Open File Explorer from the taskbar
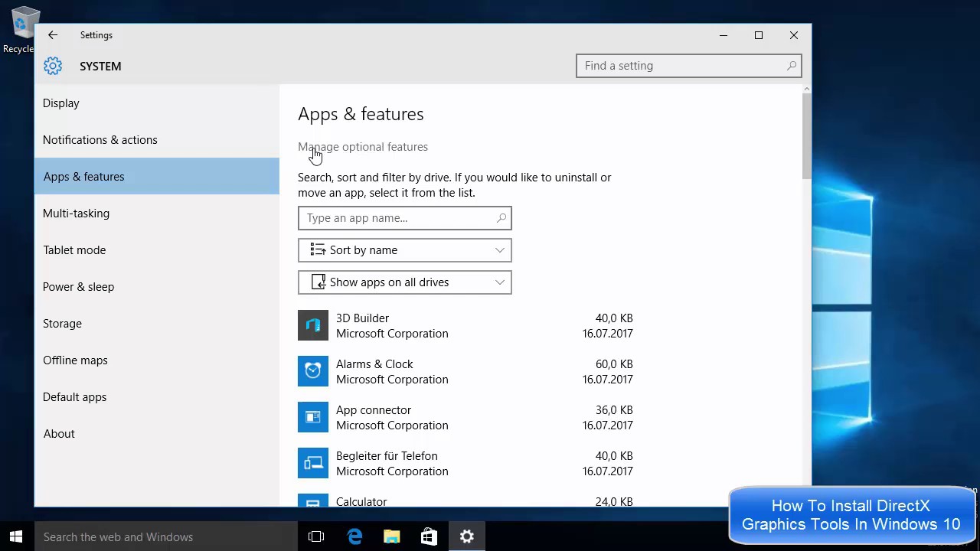This screenshot has height=551, width=980. coord(392,536)
